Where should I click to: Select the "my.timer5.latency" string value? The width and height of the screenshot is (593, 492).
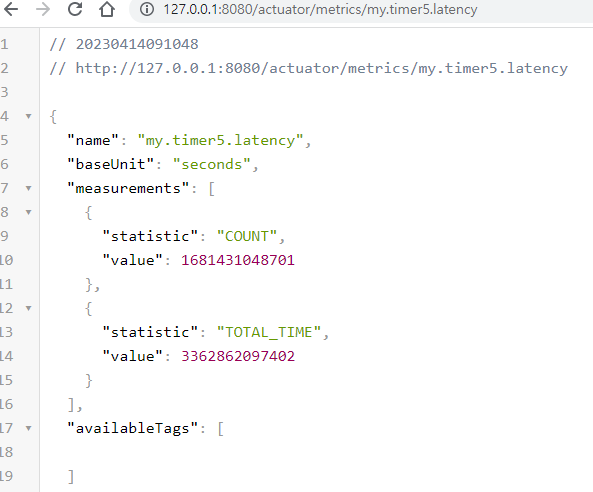click(220, 140)
